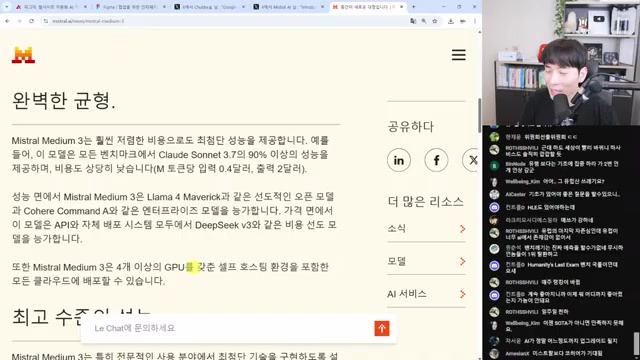Open the Chrome tab search dropdown arrow
The height and width of the screenshot is (360, 640).
pos(7,7)
